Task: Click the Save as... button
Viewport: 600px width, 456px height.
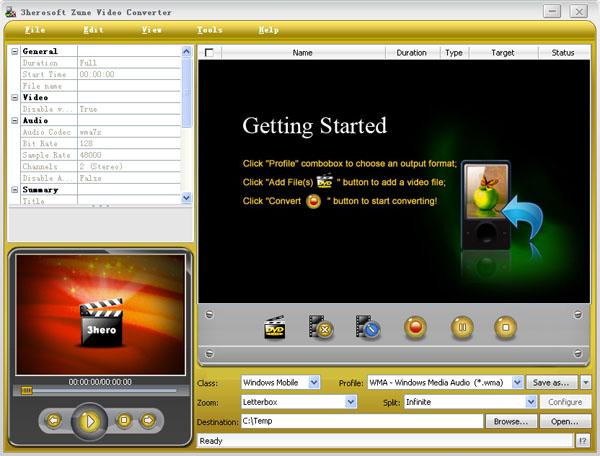Action: pos(552,382)
